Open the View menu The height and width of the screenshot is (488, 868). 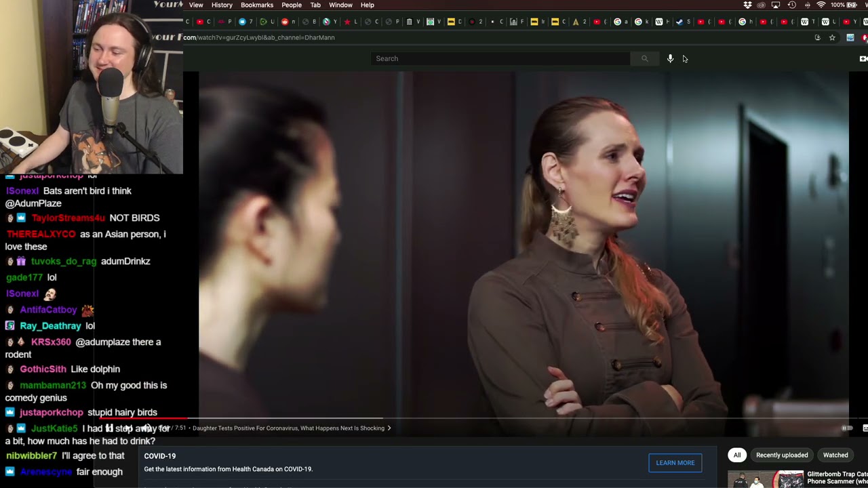coord(196,5)
